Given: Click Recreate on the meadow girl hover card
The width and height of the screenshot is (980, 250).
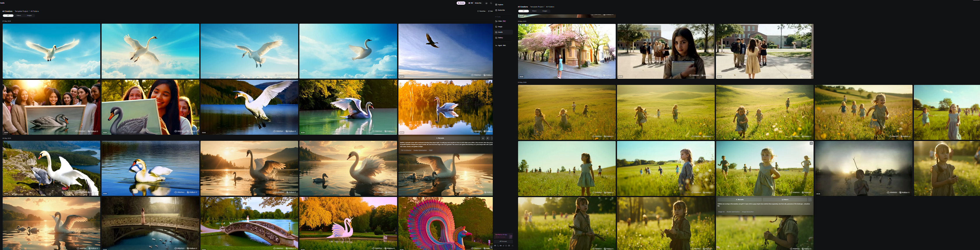Looking at the screenshot, I should coord(740,200).
